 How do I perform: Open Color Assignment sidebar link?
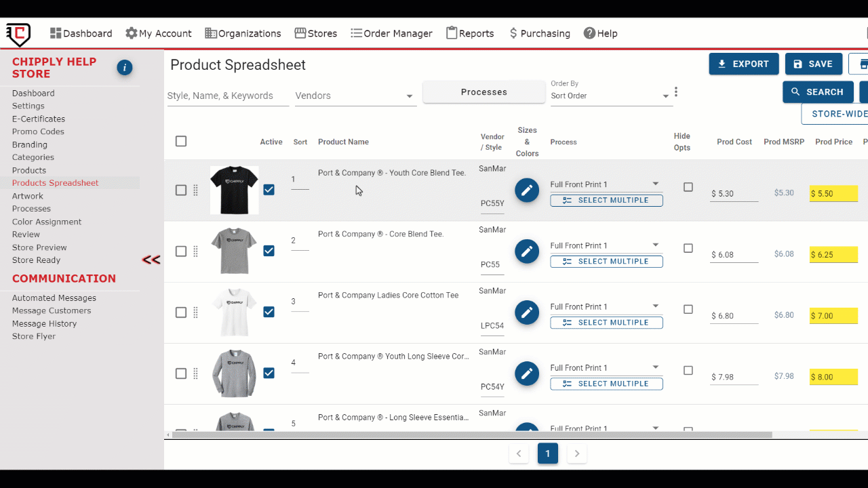click(47, 222)
